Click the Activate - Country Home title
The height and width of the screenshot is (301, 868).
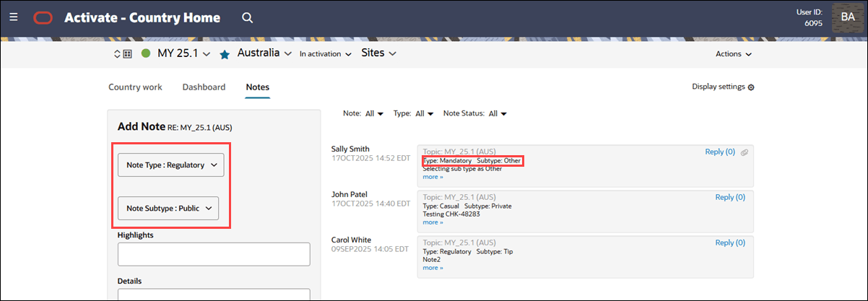tap(142, 17)
